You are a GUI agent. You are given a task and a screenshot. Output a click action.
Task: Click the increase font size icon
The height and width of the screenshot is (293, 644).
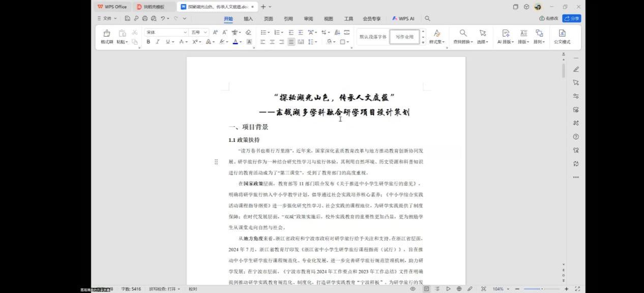pos(215,32)
